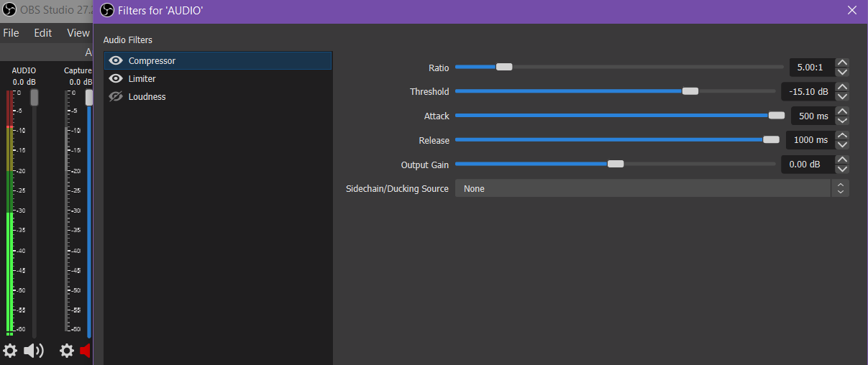Screen dimensions: 868x365
Task: Mute the AUDIO channel speaker icon
Action: click(33, 351)
